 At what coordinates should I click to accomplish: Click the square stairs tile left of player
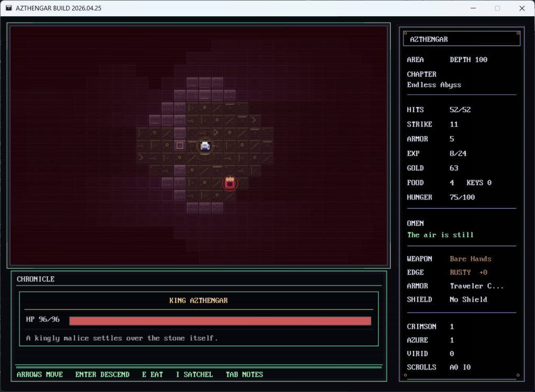pos(180,145)
